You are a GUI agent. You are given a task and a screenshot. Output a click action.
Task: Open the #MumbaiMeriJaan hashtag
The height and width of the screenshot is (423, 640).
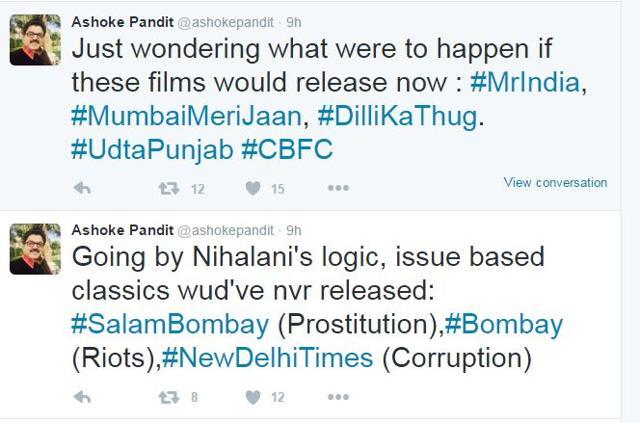tap(187, 116)
